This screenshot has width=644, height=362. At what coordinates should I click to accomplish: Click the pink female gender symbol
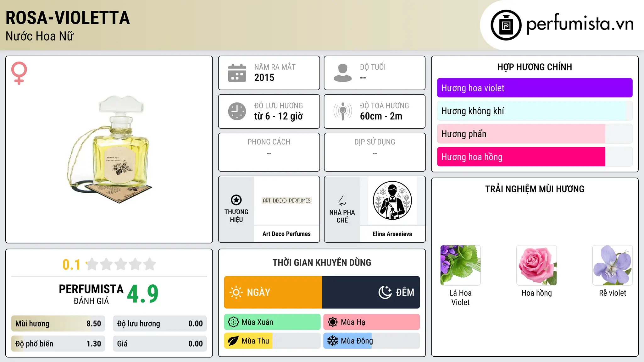tap(19, 73)
